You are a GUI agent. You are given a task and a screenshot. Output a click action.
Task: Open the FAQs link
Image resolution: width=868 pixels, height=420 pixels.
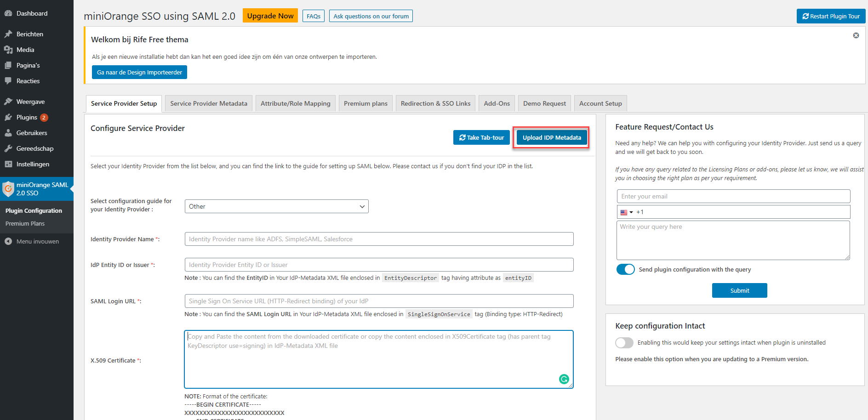[314, 16]
